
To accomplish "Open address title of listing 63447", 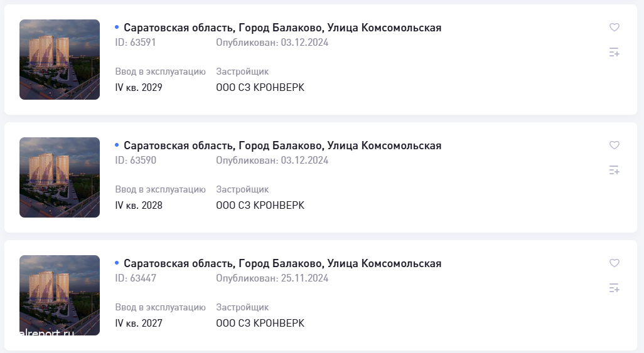I will pos(282,263).
